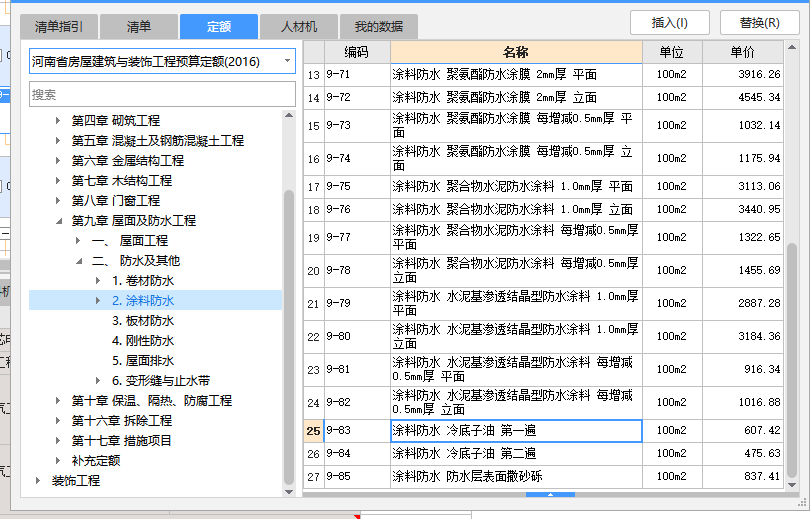Switch to the 清单 tab

[x=138, y=26]
